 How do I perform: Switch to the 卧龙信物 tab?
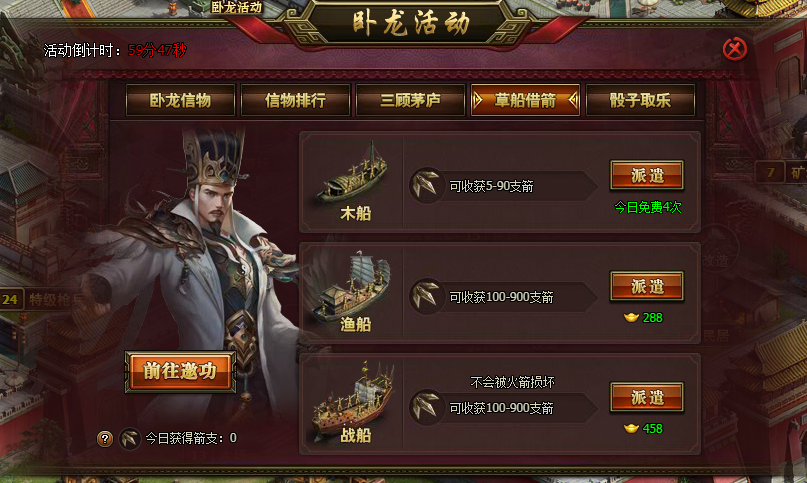180,100
